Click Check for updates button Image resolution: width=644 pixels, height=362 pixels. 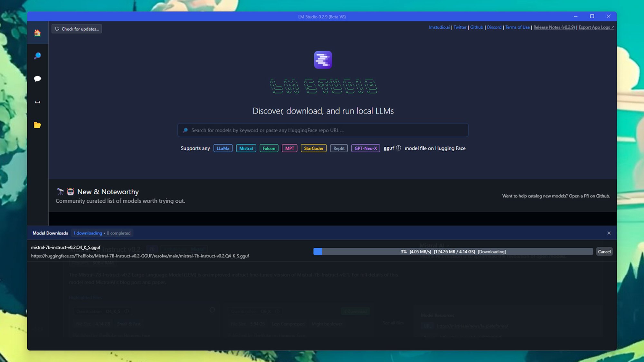click(77, 29)
